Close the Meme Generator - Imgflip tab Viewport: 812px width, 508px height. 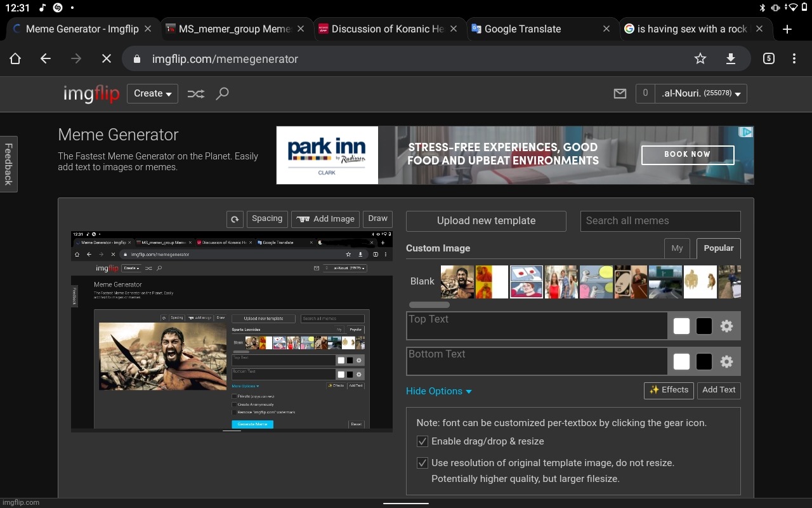[148, 29]
